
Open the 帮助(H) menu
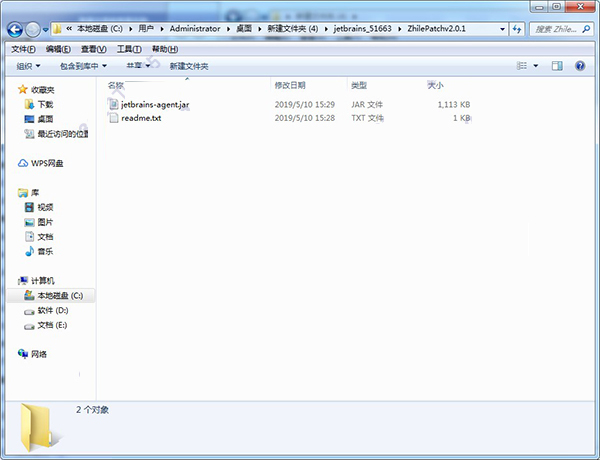165,49
